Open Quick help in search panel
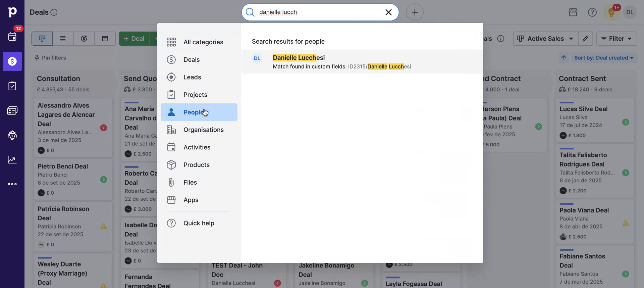The height and width of the screenshot is (288, 644). click(199, 223)
